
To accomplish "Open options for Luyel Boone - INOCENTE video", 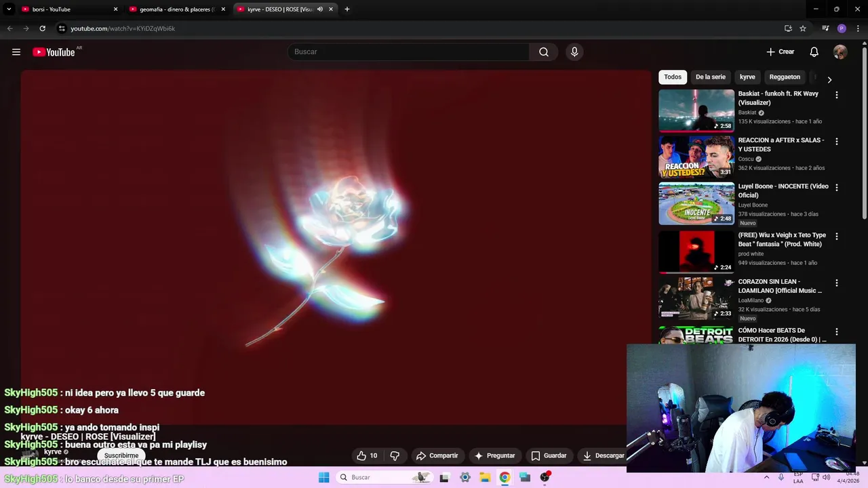I will point(837,187).
